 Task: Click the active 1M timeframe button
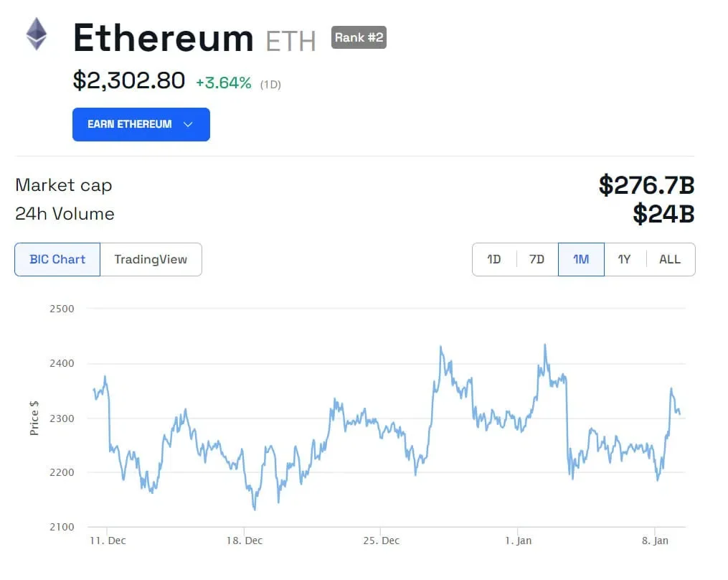581,259
